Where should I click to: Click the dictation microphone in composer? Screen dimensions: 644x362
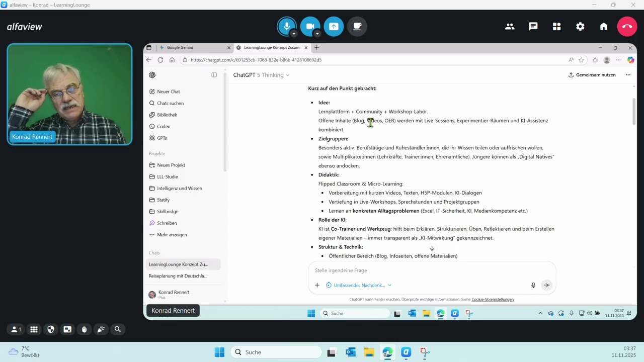[x=533, y=285]
